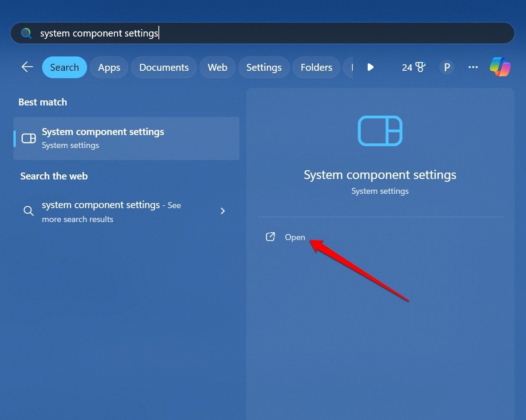Click the open-external icon beside Open
Viewport: 526px width, 420px height.
click(270, 237)
